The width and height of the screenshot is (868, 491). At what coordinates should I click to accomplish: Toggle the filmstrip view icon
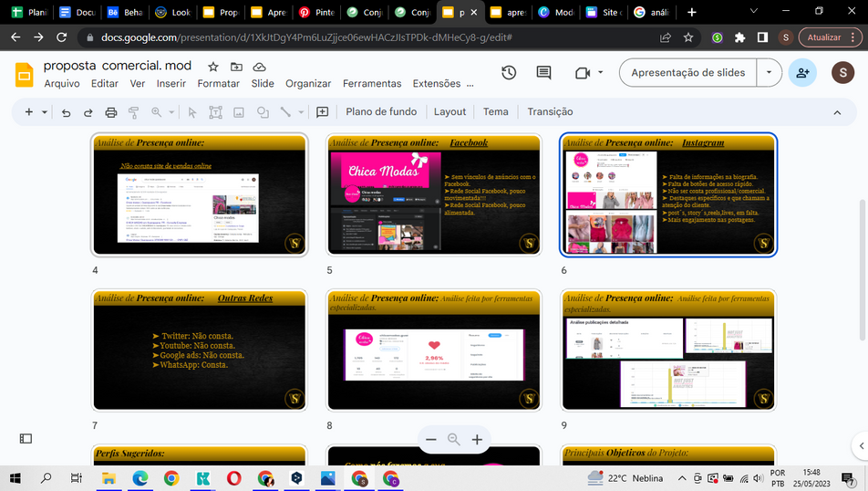[x=26, y=438]
